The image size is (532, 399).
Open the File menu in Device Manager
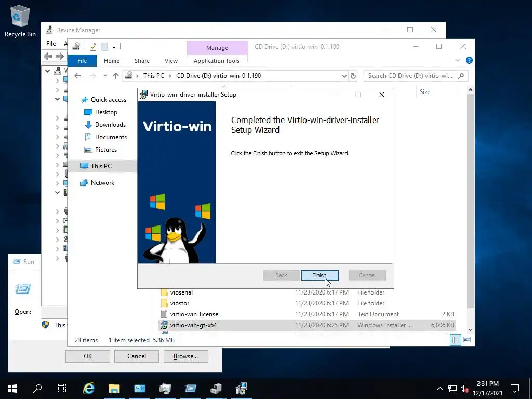click(x=51, y=44)
